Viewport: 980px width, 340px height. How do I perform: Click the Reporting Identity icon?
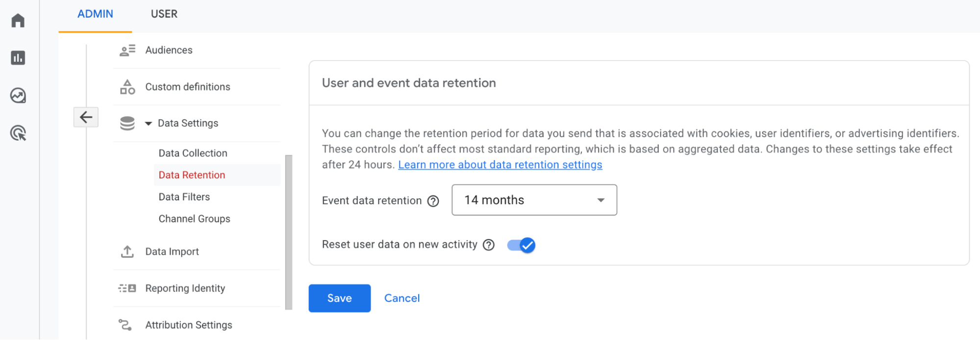coord(127,288)
